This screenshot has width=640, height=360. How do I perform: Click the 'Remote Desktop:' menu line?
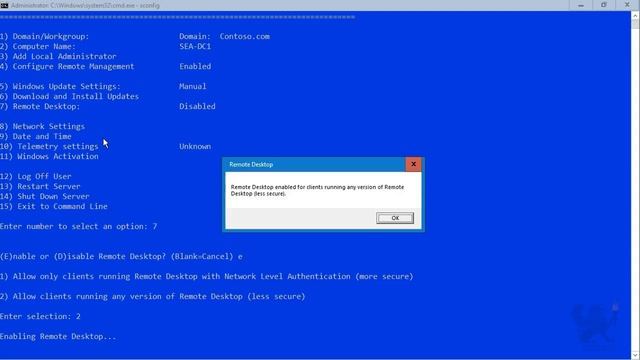point(40,106)
